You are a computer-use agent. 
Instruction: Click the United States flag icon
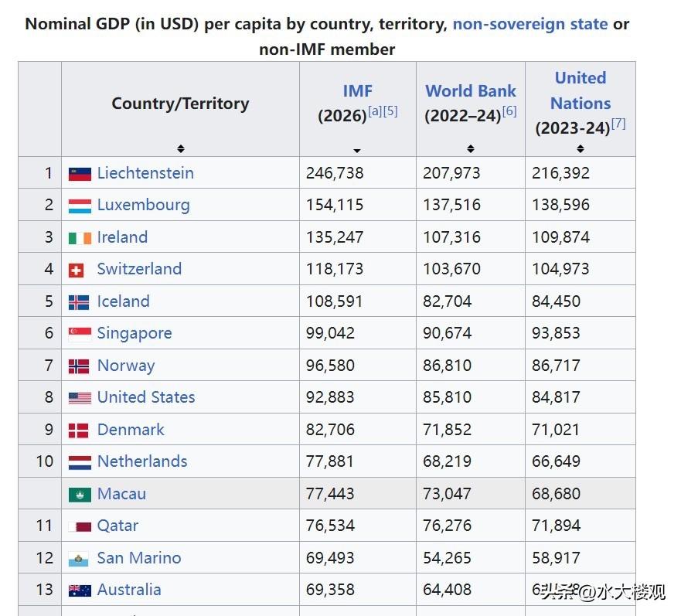click(80, 397)
